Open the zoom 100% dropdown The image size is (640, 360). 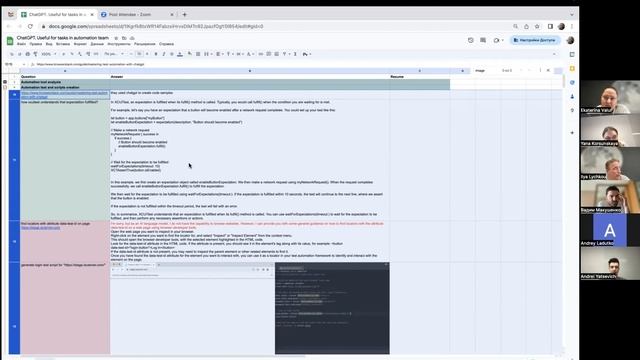point(49,54)
